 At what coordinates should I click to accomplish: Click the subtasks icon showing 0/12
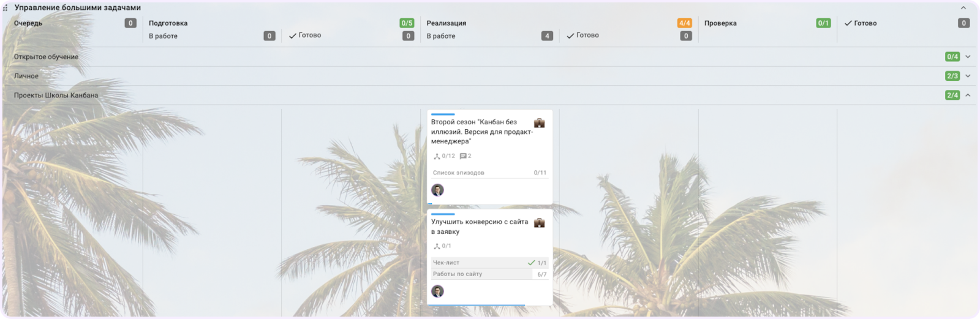coord(437,156)
